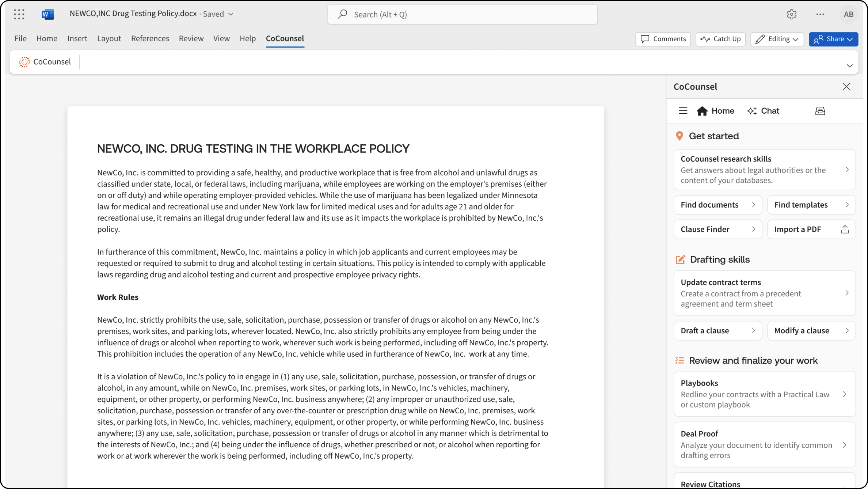868x489 pixels.
Task: Open the settings gear icon
Action: click(791, 14)
